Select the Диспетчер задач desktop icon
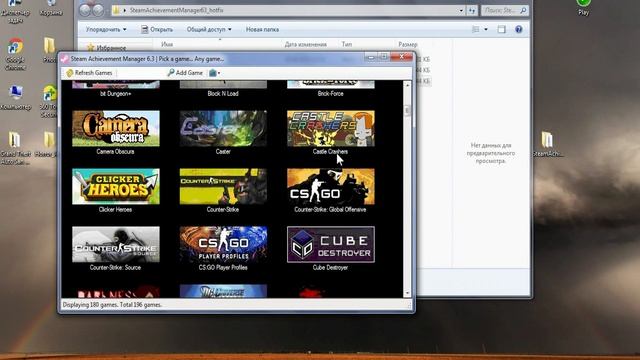This screenshot has height=360, width=640. 16,11
